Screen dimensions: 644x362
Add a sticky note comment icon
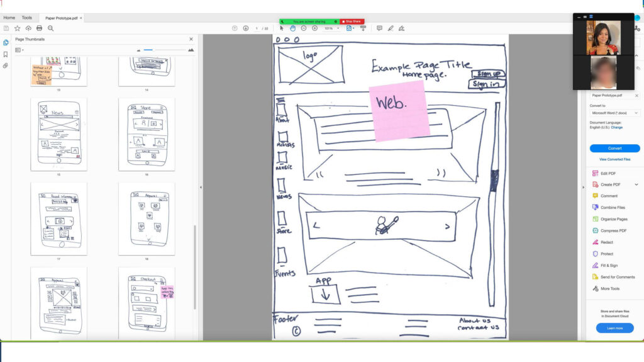(379, 28)
